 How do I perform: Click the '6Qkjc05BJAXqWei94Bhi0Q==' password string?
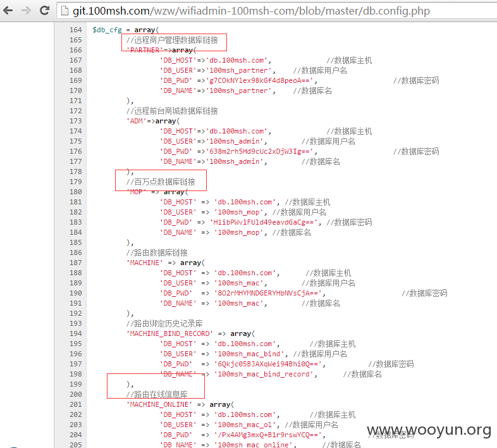pyautogui.click(x=267, y=364)
